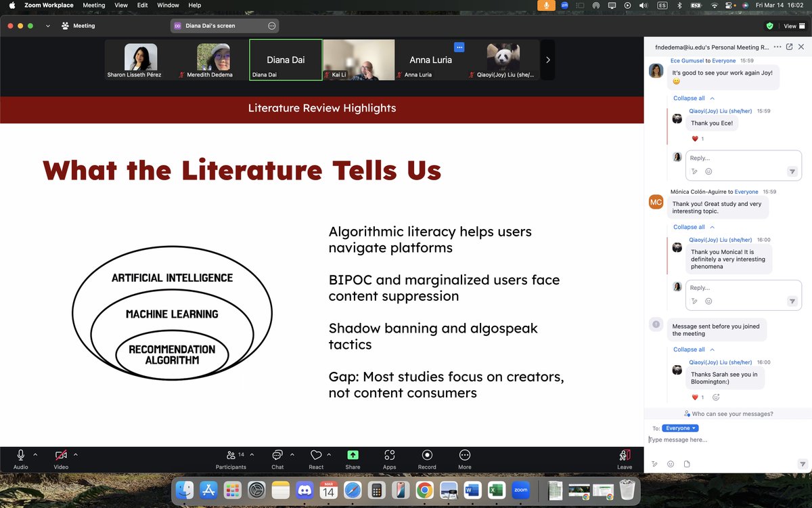
Task: Open the More options ellipsis in toolbar
Action: tap(464, 455)
